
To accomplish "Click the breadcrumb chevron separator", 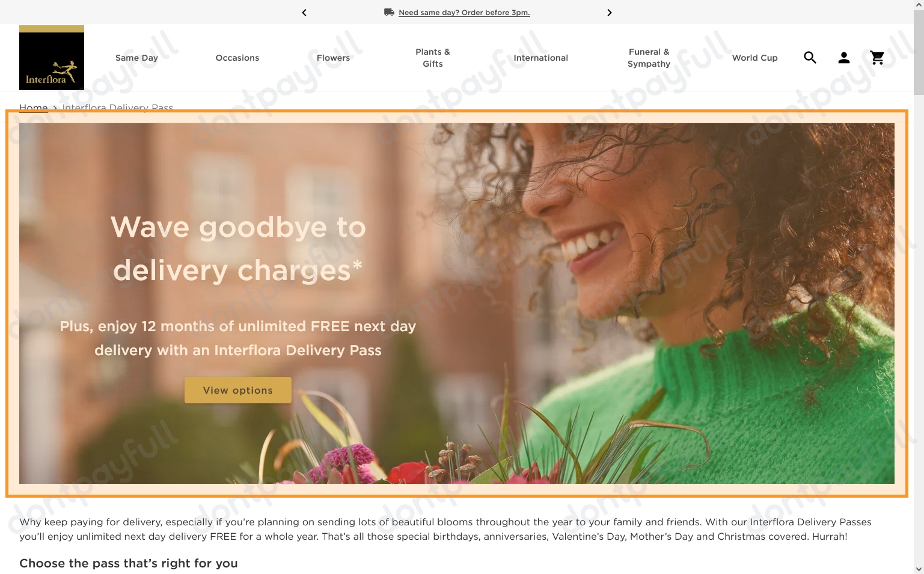I will click(x=55, y=108).
